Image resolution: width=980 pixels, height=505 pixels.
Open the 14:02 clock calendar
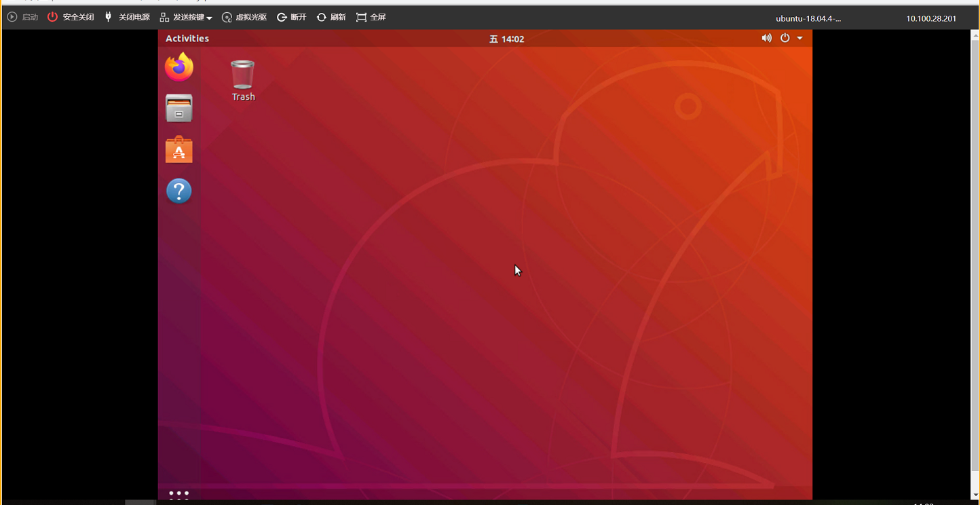click(507, 39)
